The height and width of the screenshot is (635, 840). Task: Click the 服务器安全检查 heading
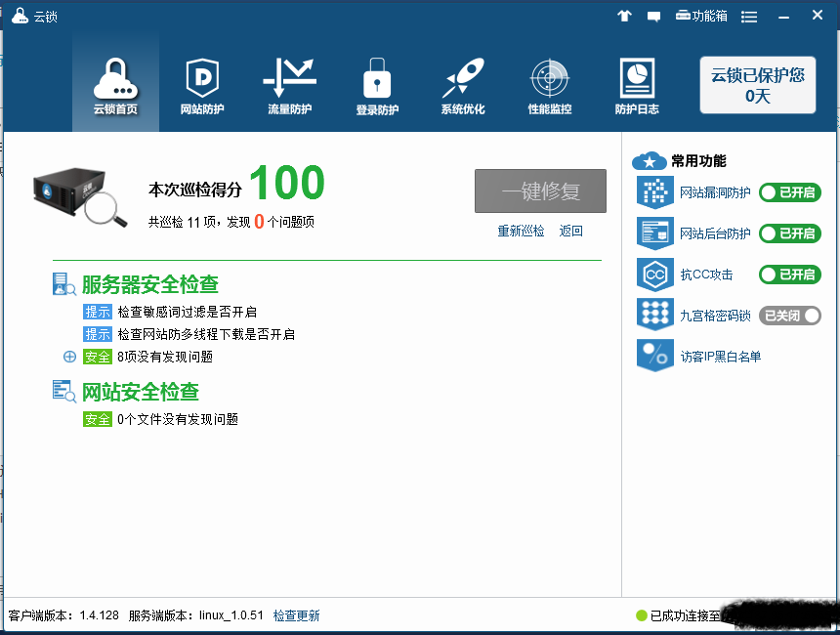(150, 284)
